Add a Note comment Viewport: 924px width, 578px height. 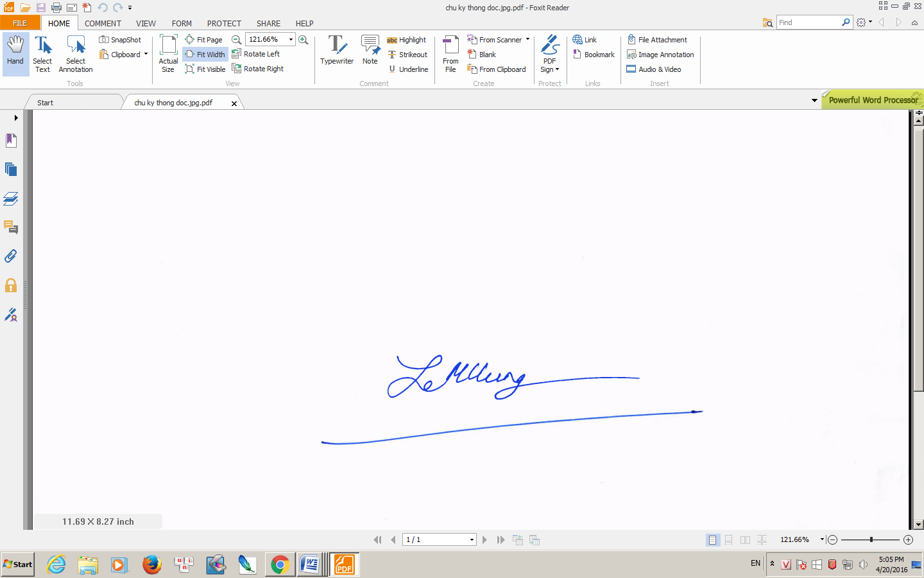pyautogui.click(x=370, y=50)
